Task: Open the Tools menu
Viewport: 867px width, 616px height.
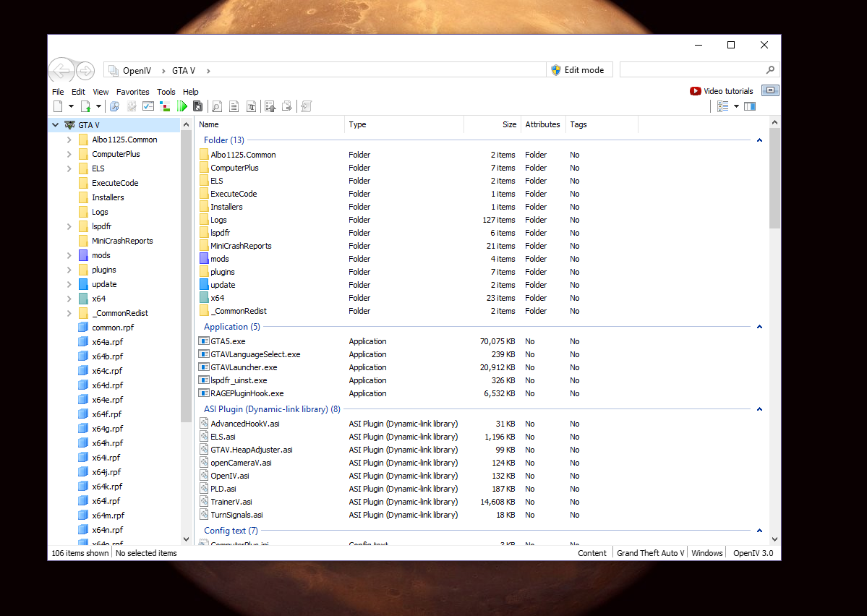Action: [166, 92]
